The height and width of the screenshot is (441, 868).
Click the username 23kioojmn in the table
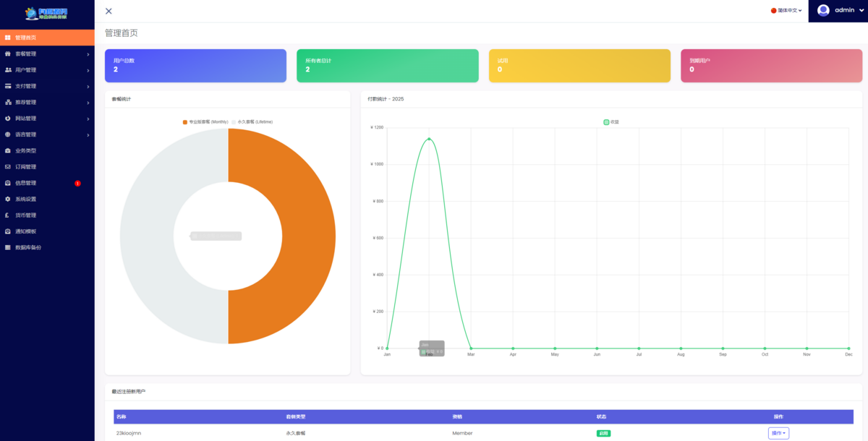coord(130,433)
